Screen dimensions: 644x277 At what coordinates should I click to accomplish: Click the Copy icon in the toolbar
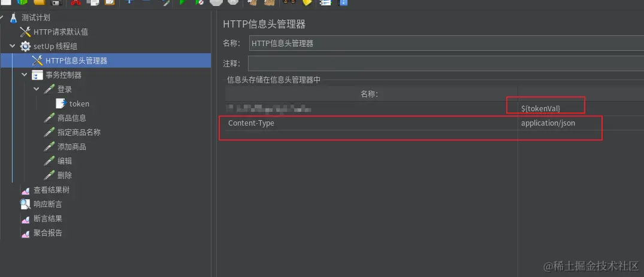coord(93,2)
